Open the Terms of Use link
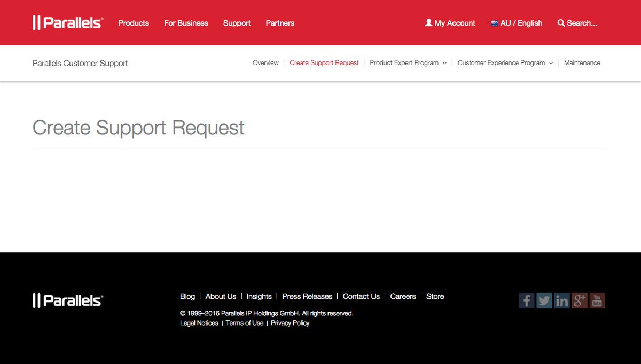This screenshot has width=641, height=364. (x=245, y=323)
